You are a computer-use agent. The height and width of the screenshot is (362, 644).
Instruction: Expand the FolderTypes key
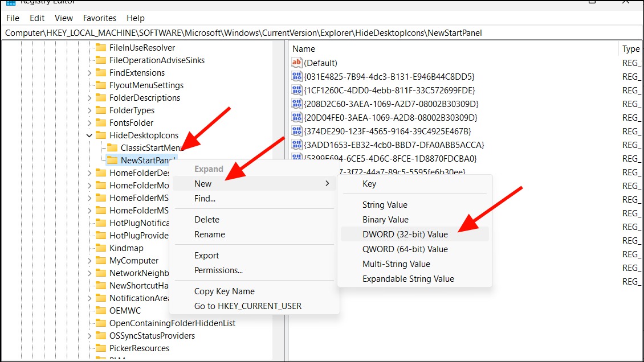click(x=89, y=110)
